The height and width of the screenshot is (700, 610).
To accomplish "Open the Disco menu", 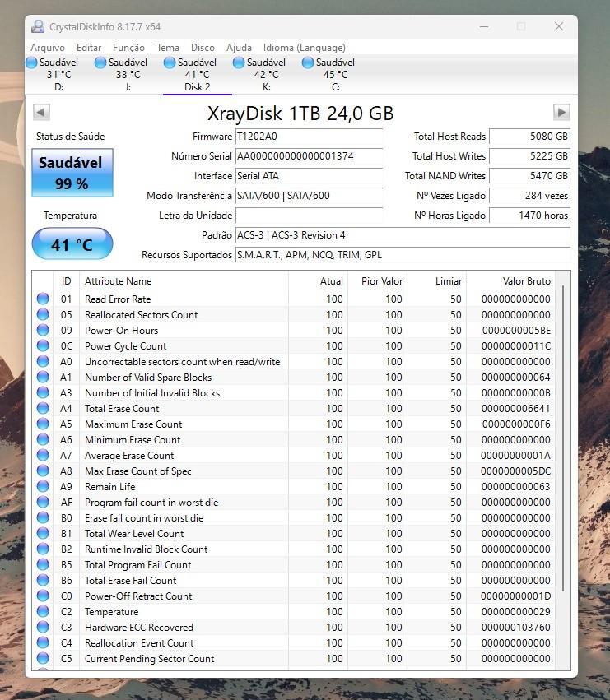I will point(203,48).
